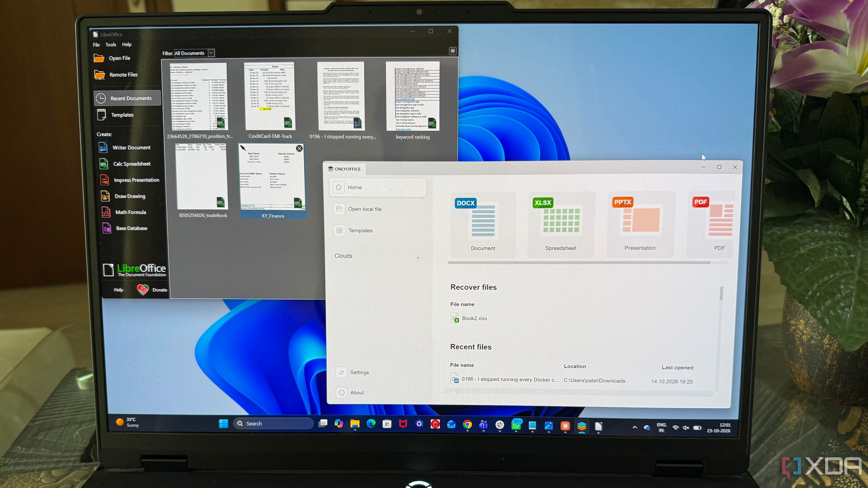
Task: Open ONLYOFFICE Settings
Action: (x=353, y=373)
